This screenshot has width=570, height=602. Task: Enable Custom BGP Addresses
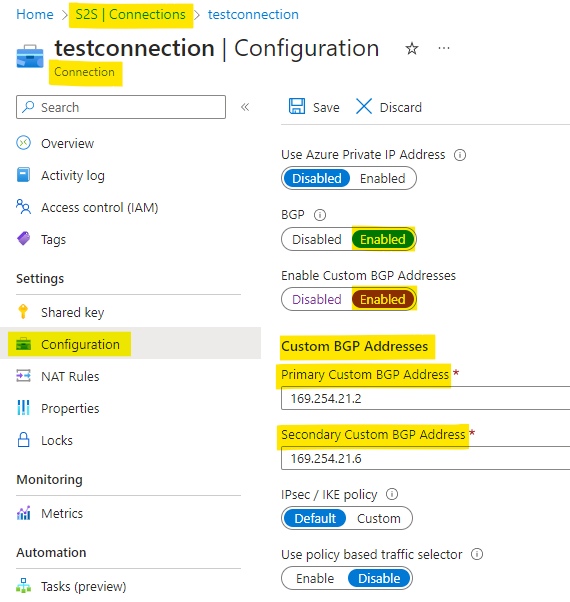point(383,299)
